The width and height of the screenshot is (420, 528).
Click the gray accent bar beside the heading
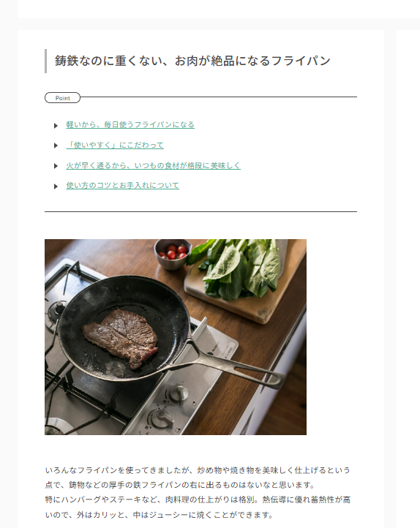tap(46, 61)
